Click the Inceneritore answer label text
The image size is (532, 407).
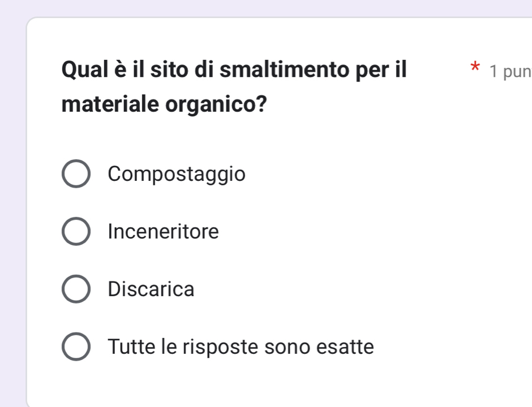[163, 232]
